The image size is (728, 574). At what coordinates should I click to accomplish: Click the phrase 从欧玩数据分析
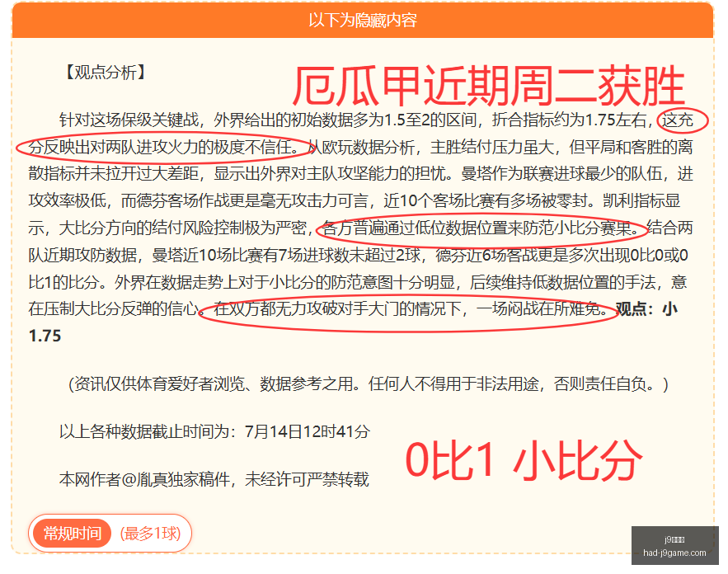[x=360, y=148]
